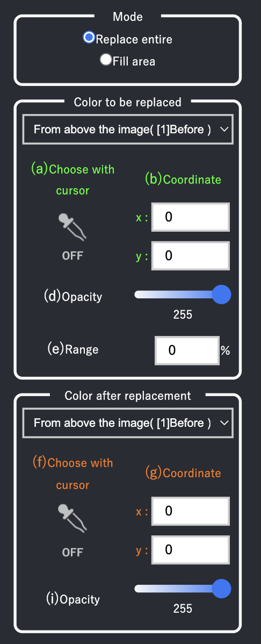Click the green x coordinate field

click(x=191, y=217)
